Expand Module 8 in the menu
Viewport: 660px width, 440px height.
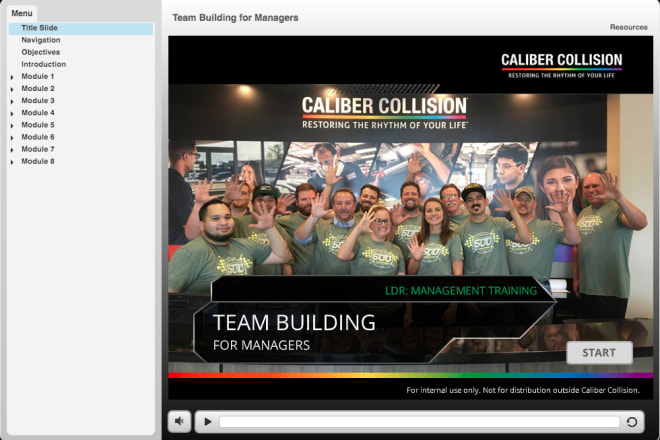12,163
